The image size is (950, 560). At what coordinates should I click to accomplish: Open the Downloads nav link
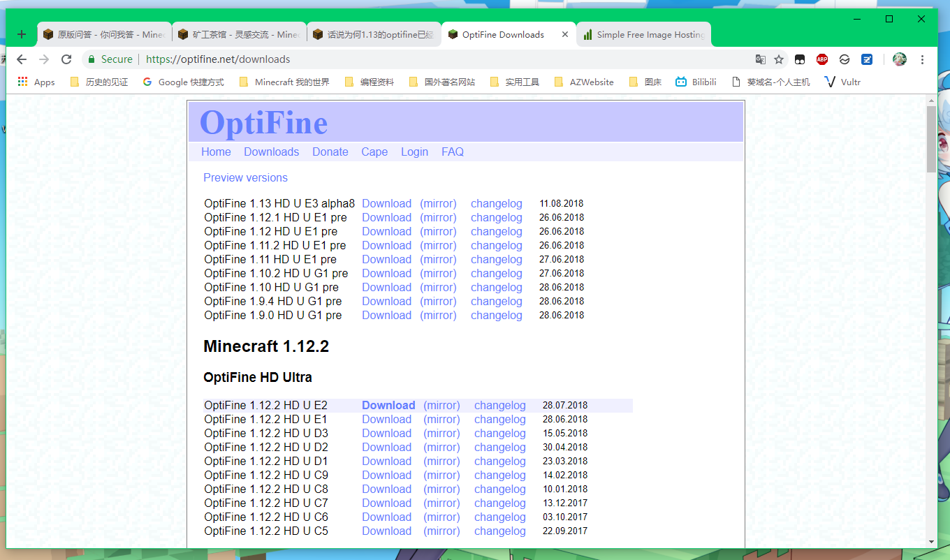click(x=271, y=152)
